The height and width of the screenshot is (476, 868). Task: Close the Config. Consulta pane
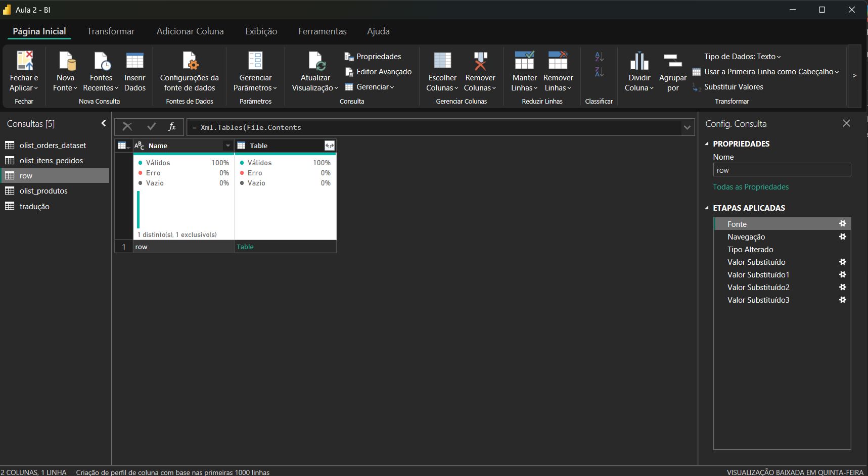pos(847,123)
